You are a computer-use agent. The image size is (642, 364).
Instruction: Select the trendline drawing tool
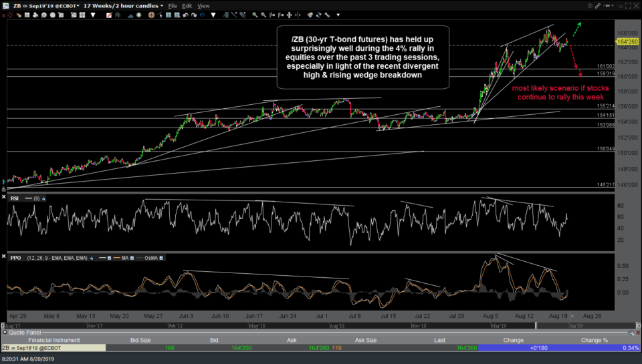coord(234,15)
